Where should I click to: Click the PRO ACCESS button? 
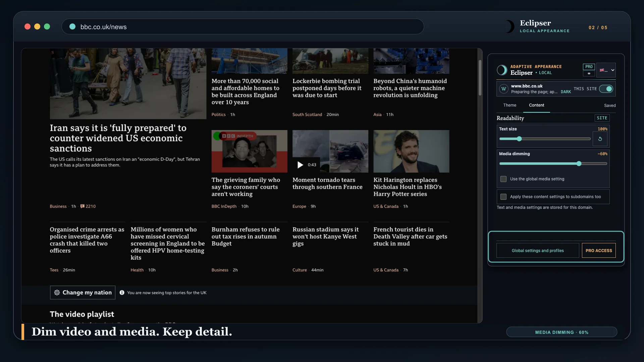pos(599,251)
